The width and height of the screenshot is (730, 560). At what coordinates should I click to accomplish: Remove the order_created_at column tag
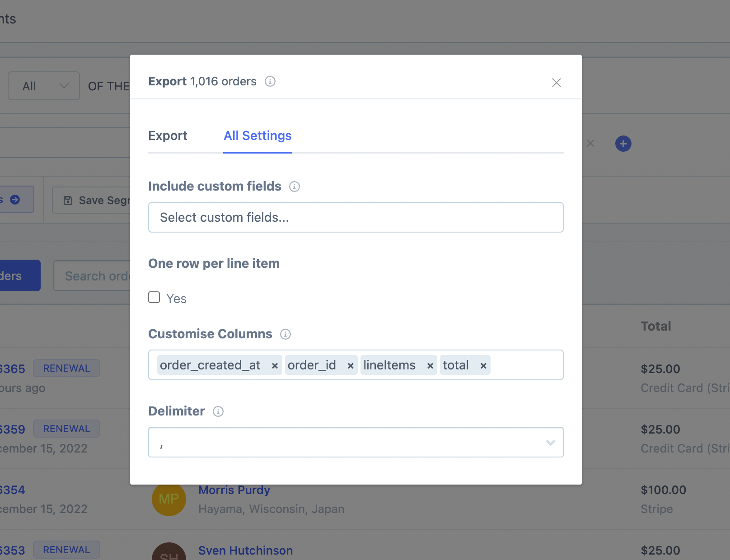click(275, 365)
